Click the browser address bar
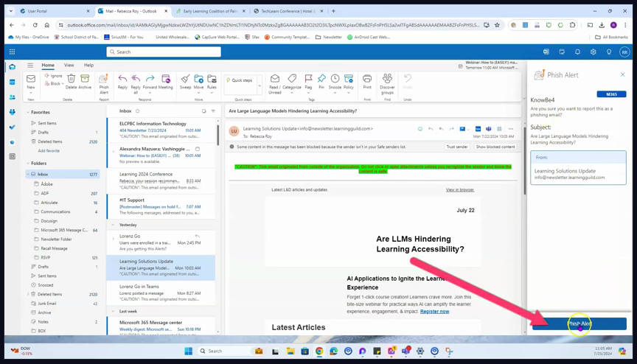Screen dimensions: 637x364 (x=273, y=25)
